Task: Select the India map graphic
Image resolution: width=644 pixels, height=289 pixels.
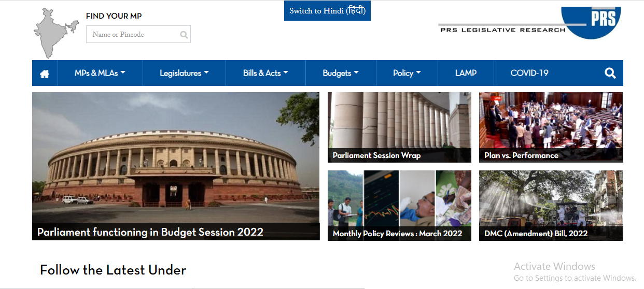Action: tap(52, 33)
